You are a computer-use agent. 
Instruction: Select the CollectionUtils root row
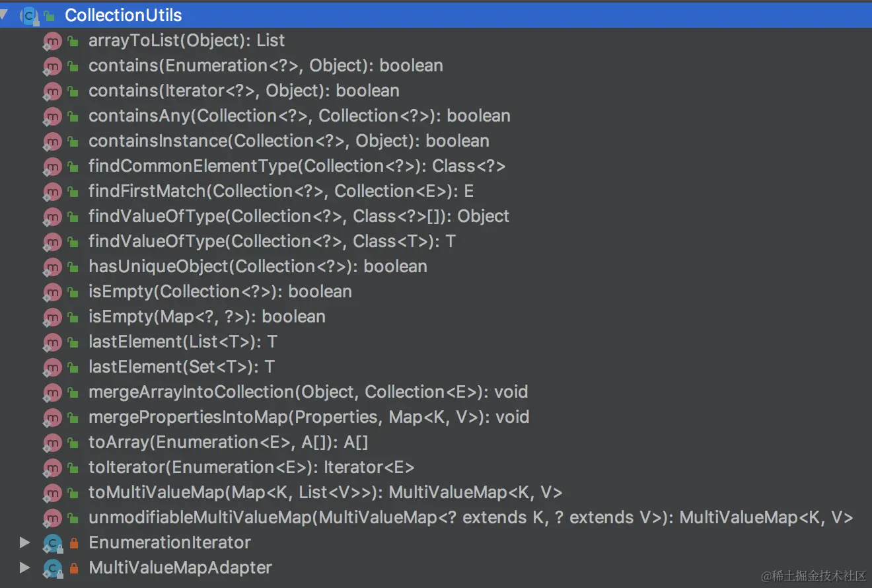coord(436,15)
